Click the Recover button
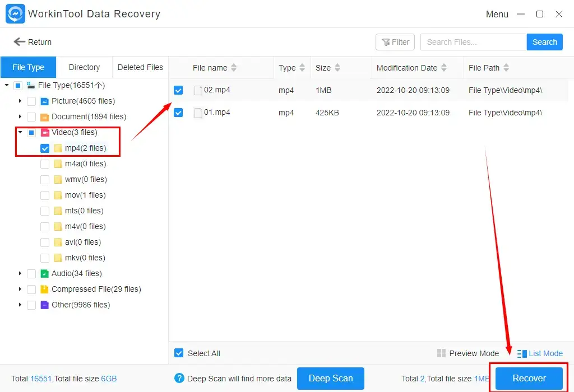 tap(529, 378)
